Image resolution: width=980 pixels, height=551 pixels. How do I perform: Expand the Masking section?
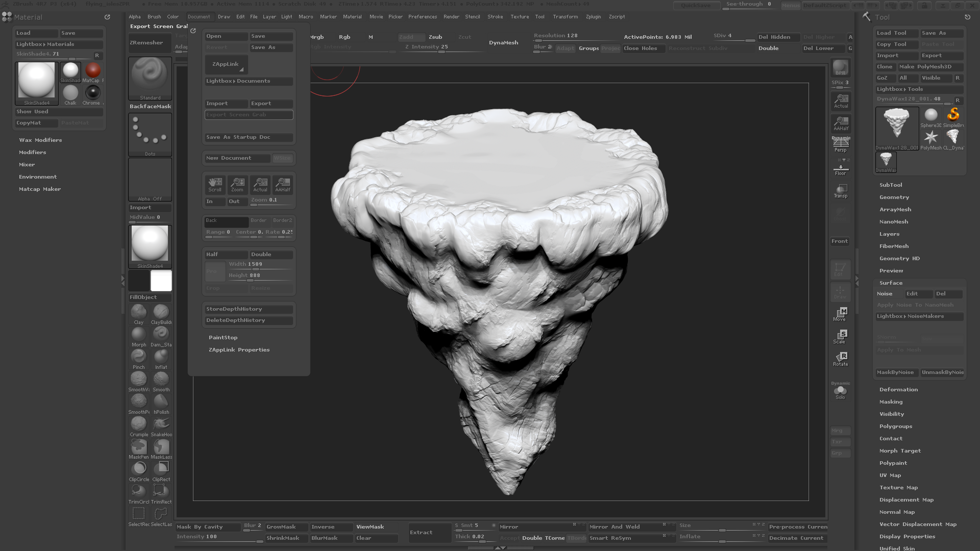pos(891,402)
